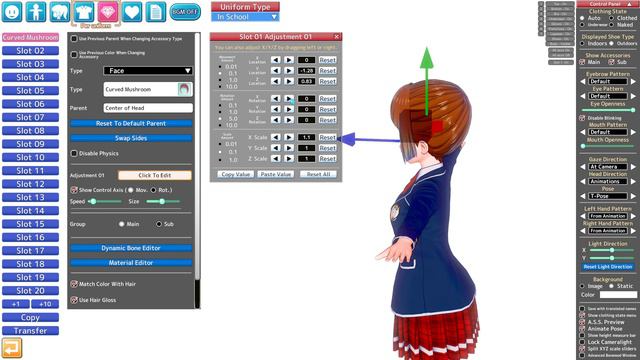Toggle BGM OFF button

[x=185, y=12]
